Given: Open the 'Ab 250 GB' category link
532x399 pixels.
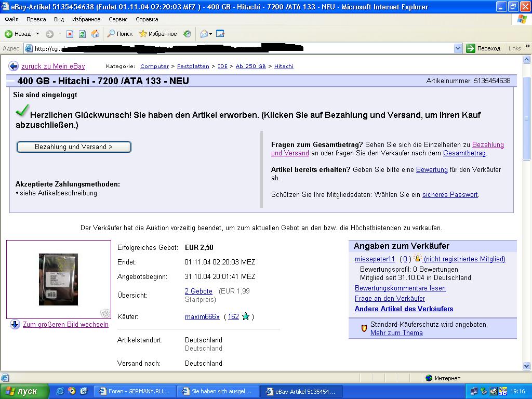Looking at the screenshot, I should click(251, 66).
